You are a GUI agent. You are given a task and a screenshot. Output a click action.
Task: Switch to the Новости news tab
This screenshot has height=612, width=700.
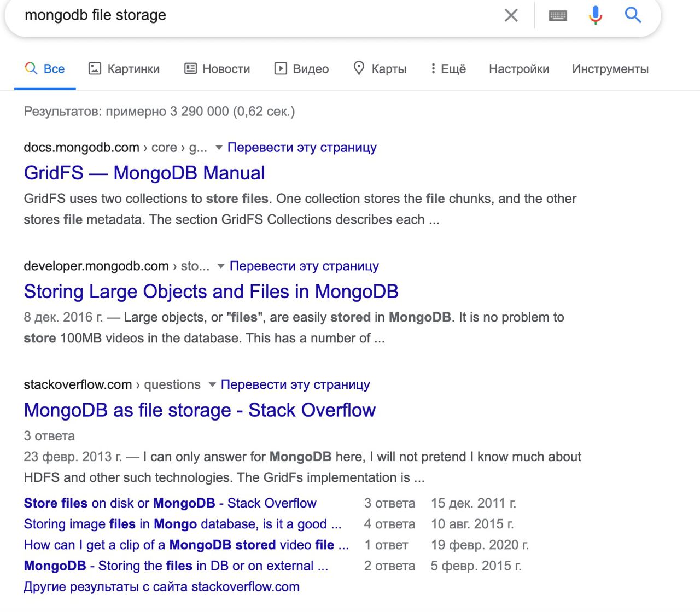coord(217,69)
